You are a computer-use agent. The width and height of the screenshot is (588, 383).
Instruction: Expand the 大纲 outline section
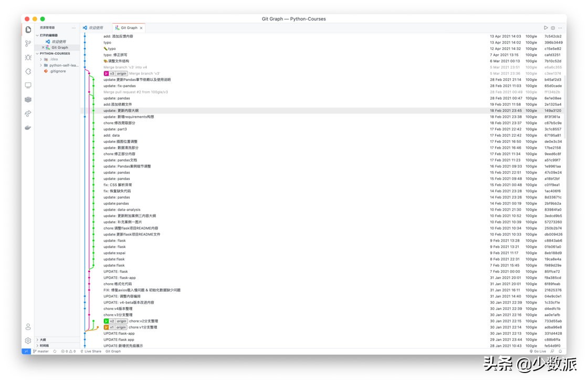(x=43, y=340)
